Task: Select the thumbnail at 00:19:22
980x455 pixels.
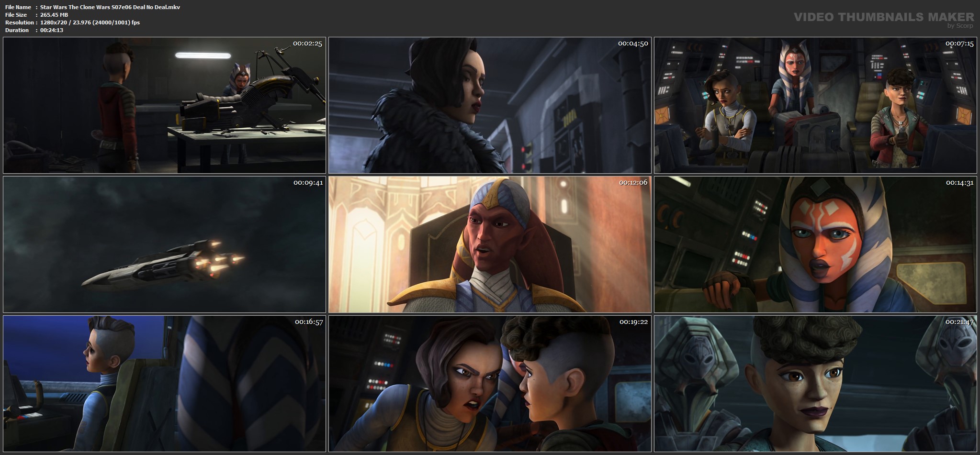Action: [x=490, y=384]
